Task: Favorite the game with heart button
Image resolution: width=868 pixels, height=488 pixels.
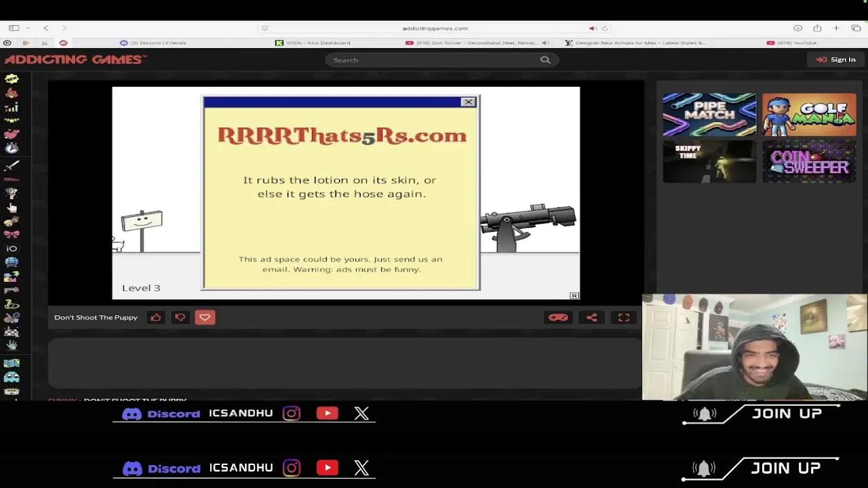Action: 205,317
